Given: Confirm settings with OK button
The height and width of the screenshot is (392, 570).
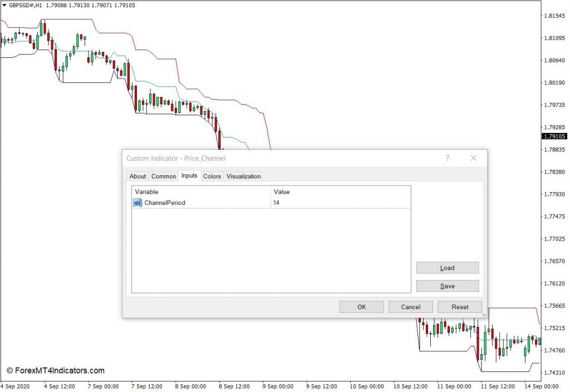Looking at the screenshot, I should coord(361,307).
